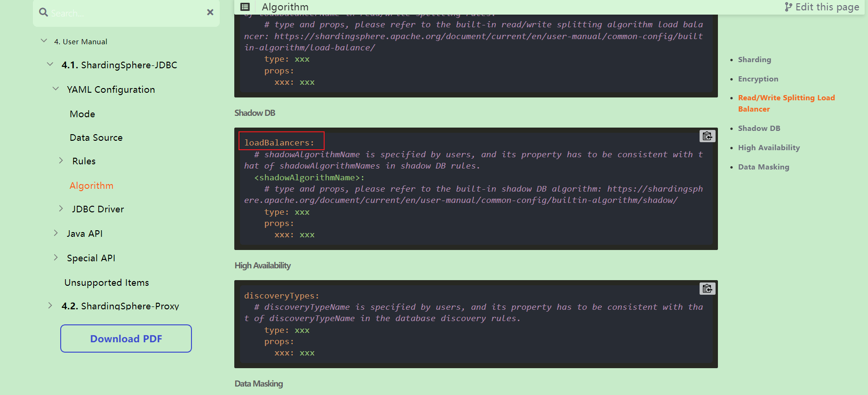868x395 pixels.
Task: Clear the search field with the X icon
Action: pyautogui.click(x=210, y=12)
